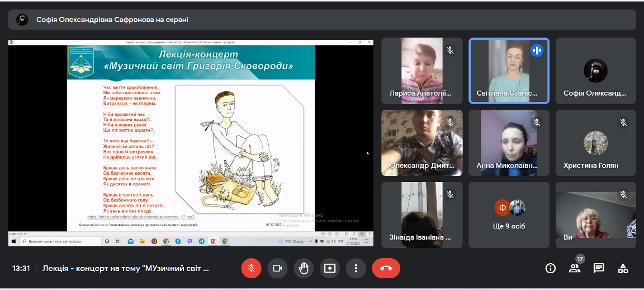
Task: Click the present screen button
Action: pyautogui.click(x=330, y=268)
